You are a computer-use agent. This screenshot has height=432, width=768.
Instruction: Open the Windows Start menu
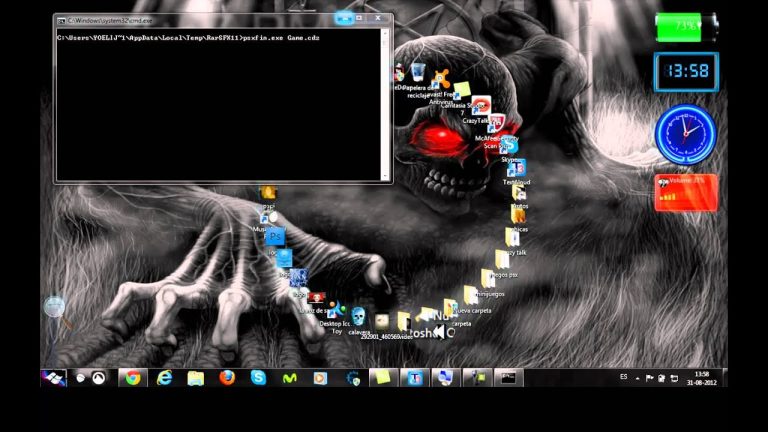[x=53, y=378]
